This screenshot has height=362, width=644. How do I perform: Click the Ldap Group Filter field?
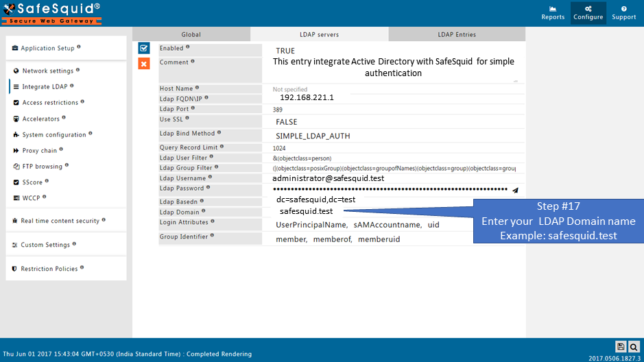394,168
